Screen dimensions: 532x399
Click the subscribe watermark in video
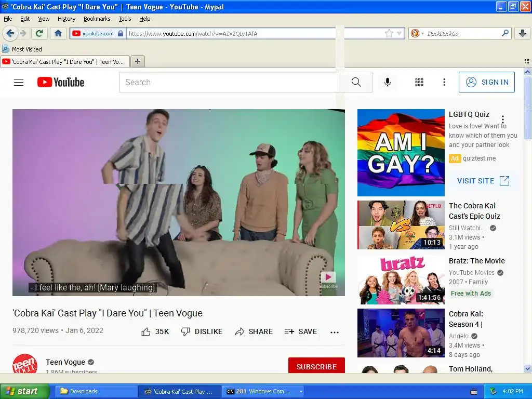(x=328, y=280)
